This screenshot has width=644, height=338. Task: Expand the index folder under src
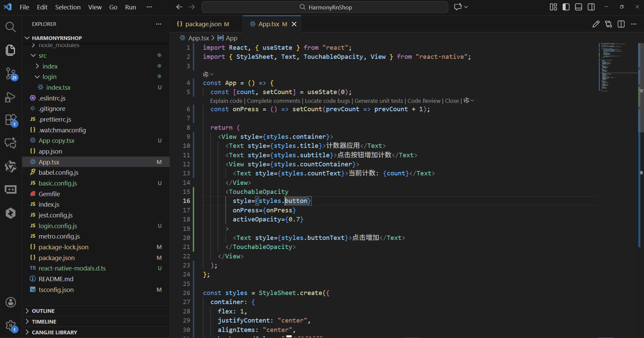tap(50, 66)
